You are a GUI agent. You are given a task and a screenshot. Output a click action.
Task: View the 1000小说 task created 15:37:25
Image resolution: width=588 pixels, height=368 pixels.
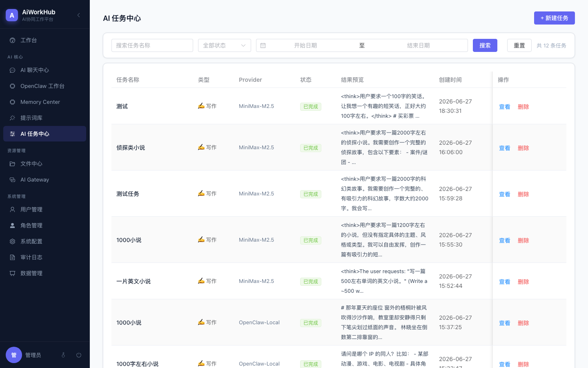505,323
